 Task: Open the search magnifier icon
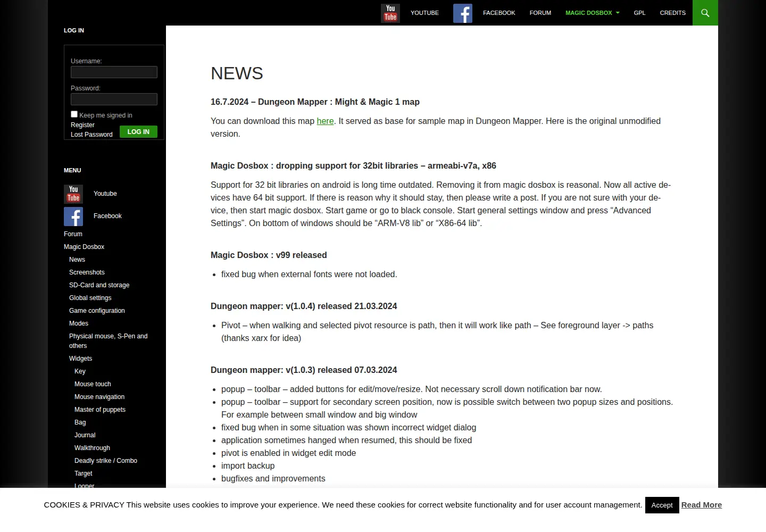click(x=705, y=13)
